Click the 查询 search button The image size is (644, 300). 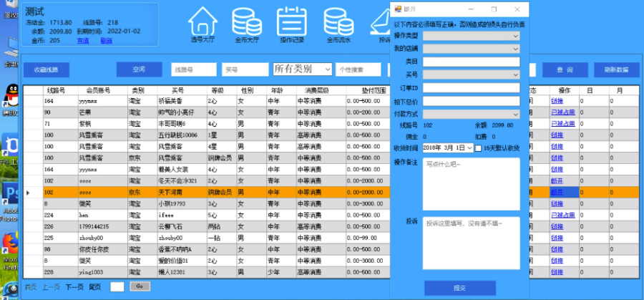tap(565, 69)
